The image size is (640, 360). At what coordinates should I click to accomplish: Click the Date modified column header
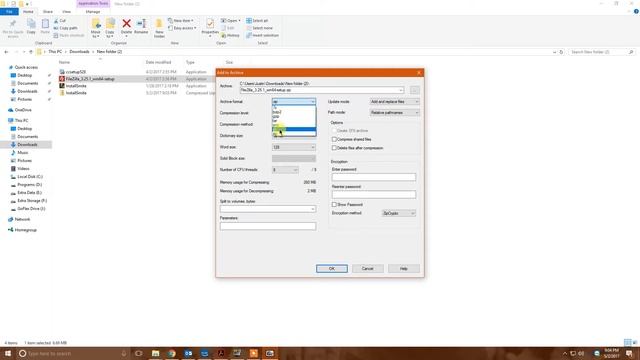[x=158, y=62]
